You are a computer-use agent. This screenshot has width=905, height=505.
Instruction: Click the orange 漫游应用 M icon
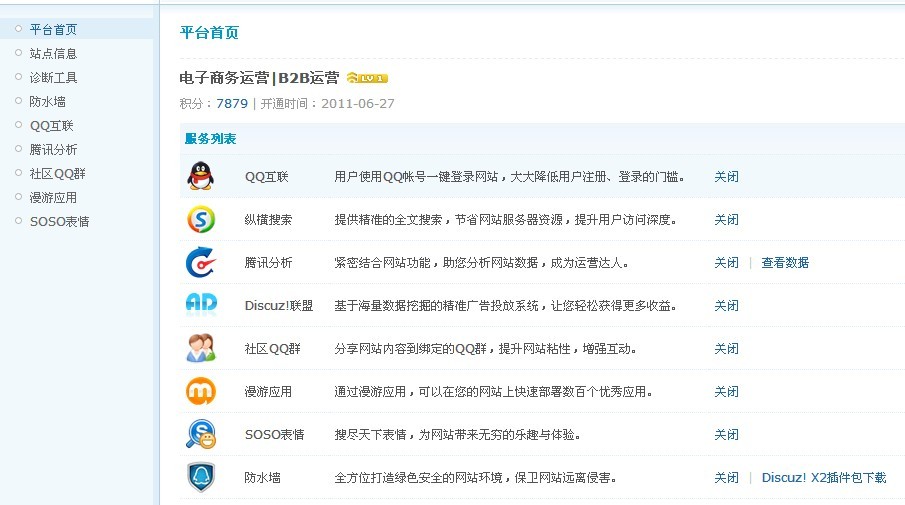point(201,391)
